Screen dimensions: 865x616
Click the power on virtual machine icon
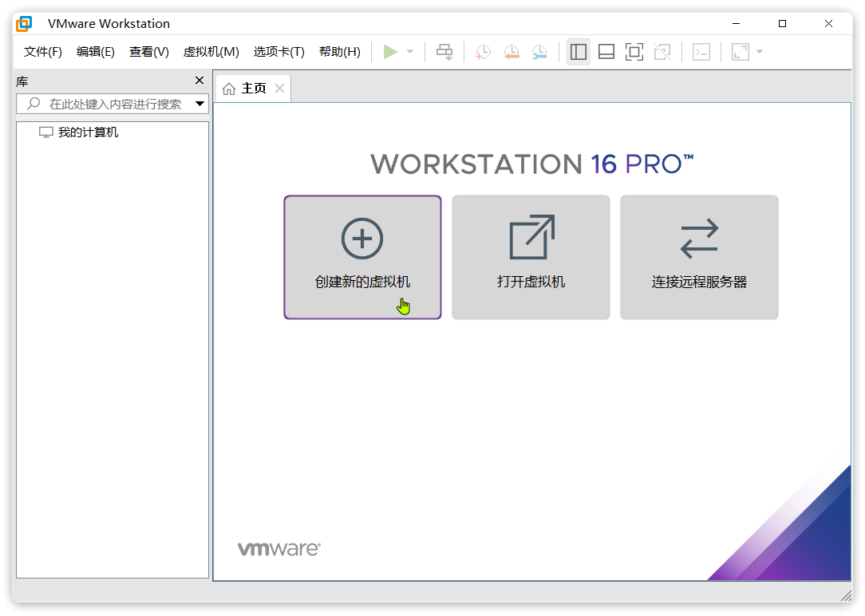click(391, 52)
